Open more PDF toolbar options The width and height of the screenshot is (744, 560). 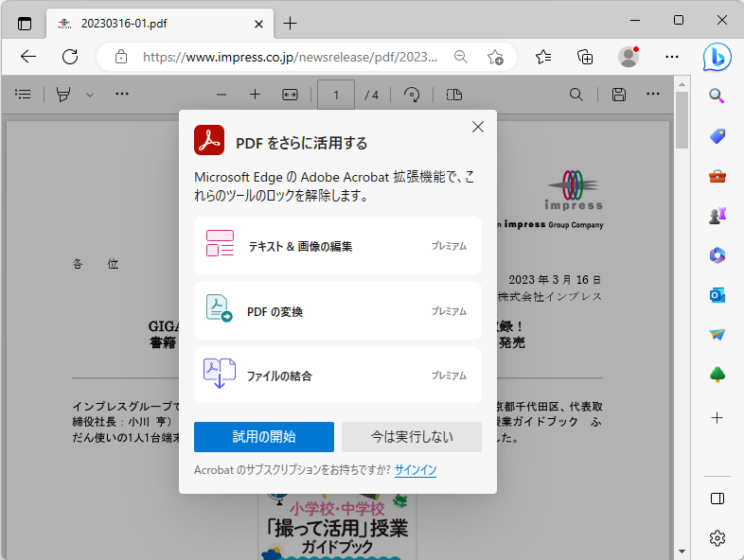[x=653, y=94]
